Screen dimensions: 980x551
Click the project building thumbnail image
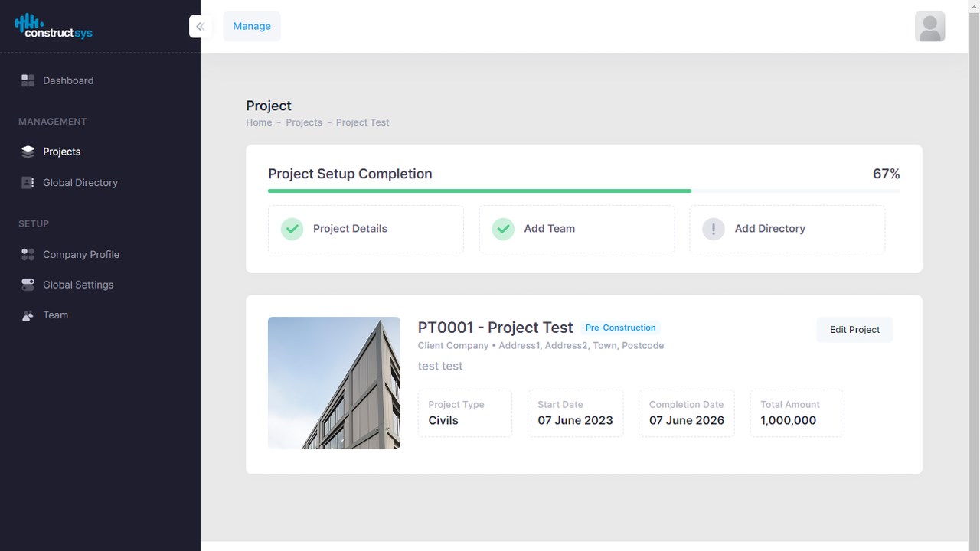pos(334,383)
